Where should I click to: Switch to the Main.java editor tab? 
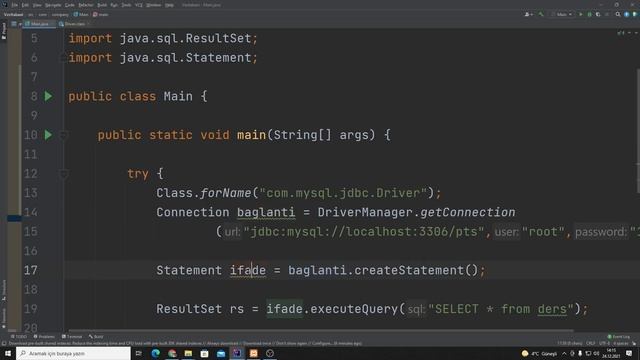click(38, 24)
